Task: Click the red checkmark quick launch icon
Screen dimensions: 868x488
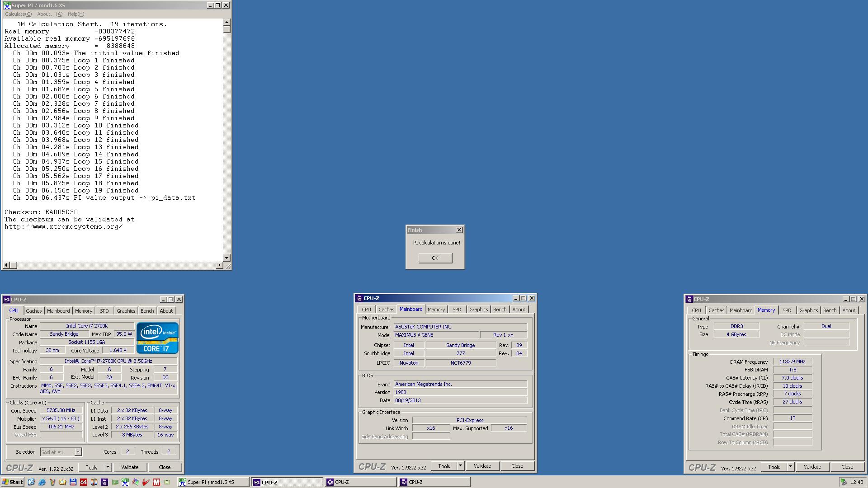Action: [x=146, y=482]
